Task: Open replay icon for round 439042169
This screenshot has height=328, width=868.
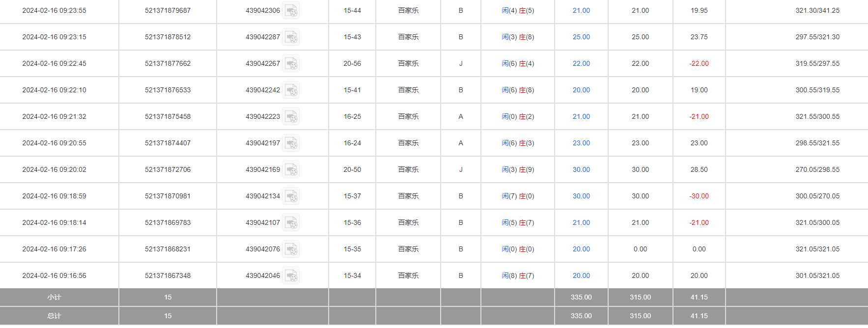Action: tap(291, 169)
